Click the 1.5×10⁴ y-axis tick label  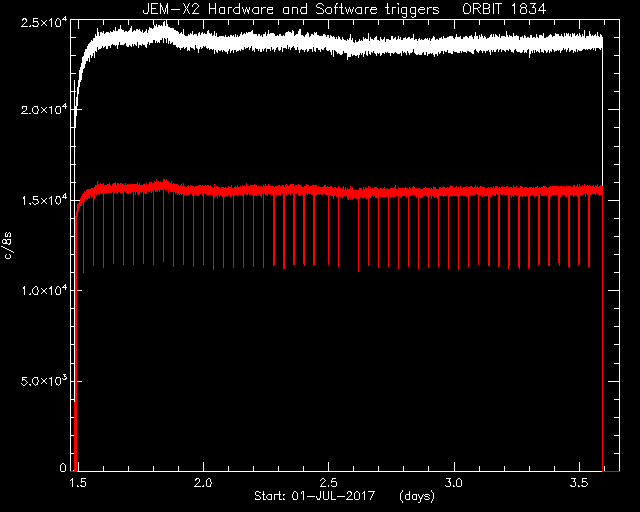(43, 200)
